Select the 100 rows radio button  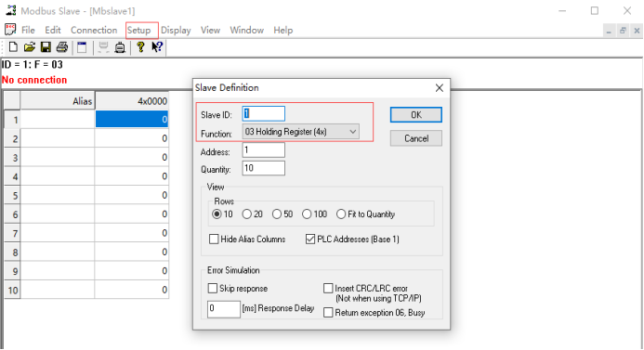coord(307,214)
